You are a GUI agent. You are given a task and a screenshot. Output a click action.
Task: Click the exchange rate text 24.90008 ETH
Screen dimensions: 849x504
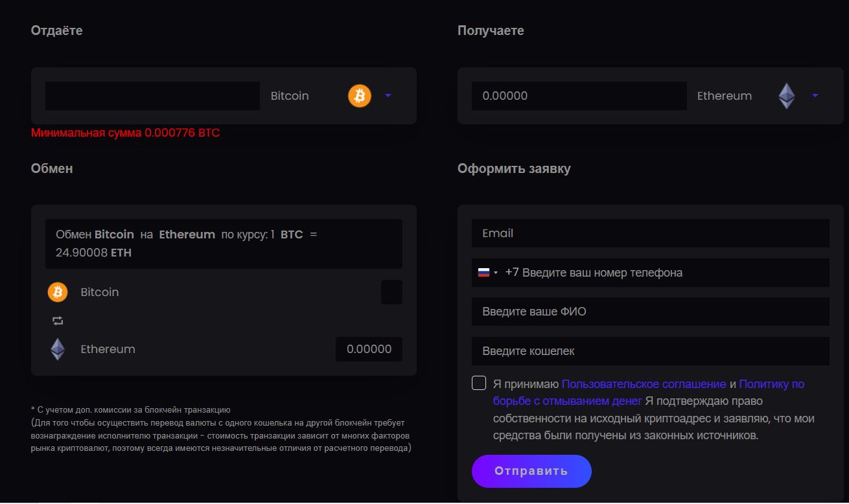pos(93,253)
